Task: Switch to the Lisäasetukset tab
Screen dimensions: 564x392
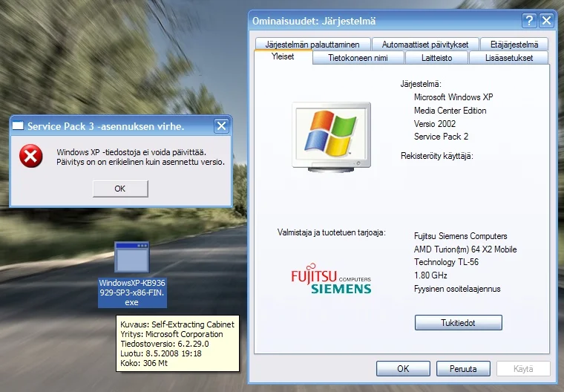Action: pyautogui.click(x=508, y=58)
